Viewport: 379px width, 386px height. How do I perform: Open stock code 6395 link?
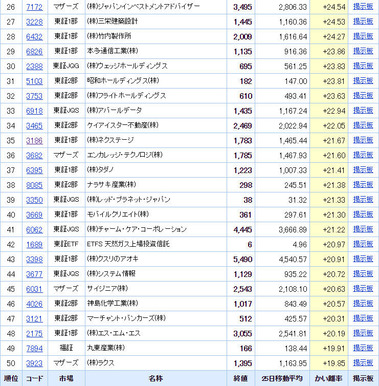tap(34, 170)
